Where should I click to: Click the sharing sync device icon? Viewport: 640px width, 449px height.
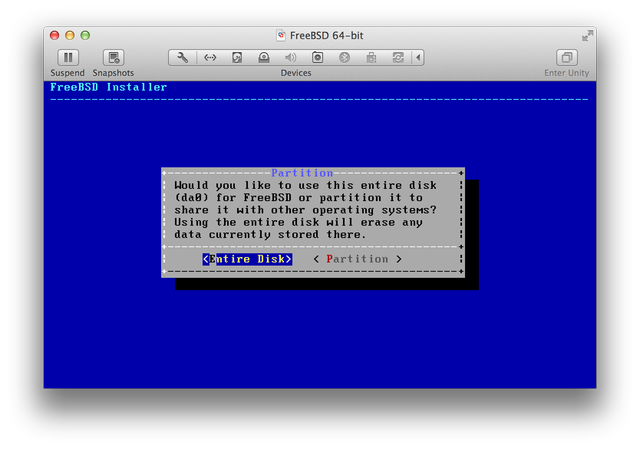(398, 58)
